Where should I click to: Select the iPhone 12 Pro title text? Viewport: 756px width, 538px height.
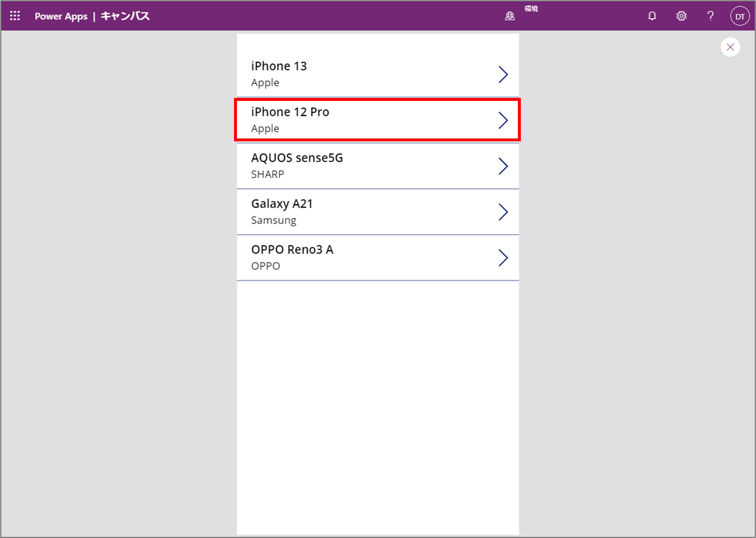pos(290,112)
